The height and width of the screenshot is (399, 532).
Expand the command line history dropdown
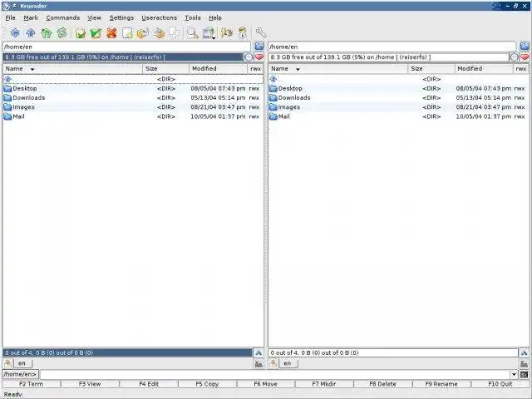[x=514, y=375]
